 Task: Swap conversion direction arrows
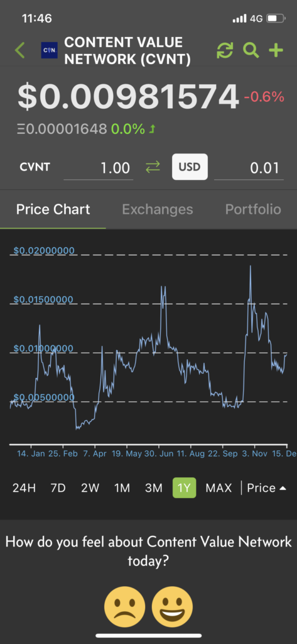153,167
